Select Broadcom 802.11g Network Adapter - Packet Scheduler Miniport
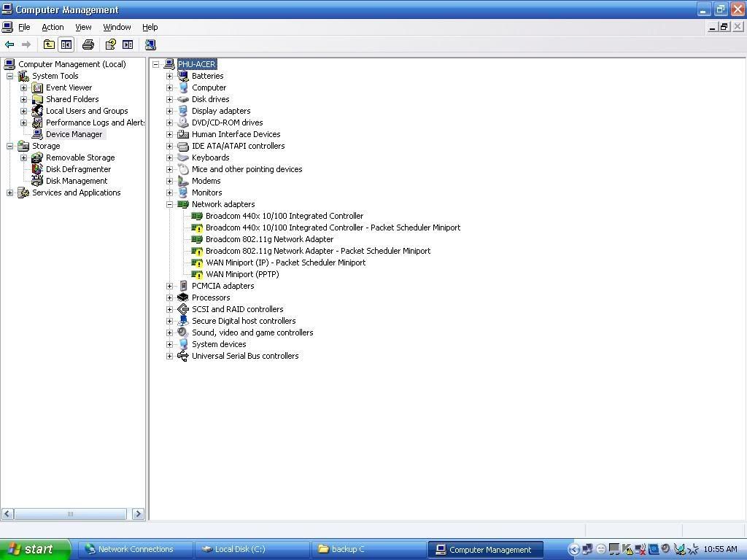The image size is (747, 560). point(318,251)
